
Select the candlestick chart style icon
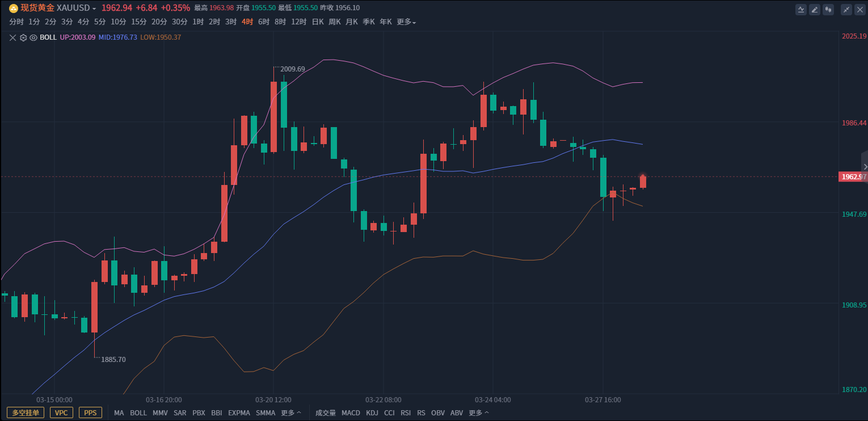[x=828, y=9]
